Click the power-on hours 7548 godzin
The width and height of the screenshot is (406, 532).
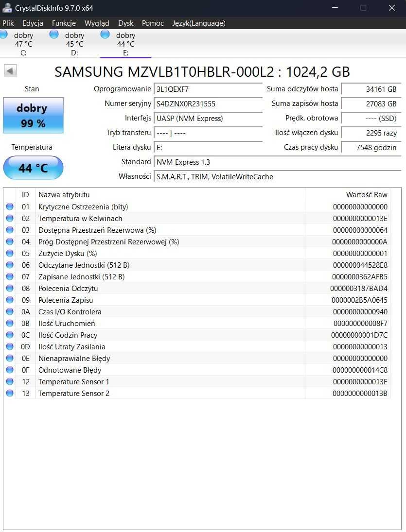pyautogui.click(x=371, y=148)
